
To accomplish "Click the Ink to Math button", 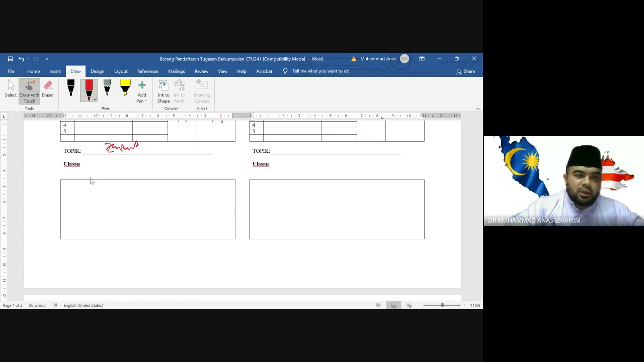I will click(179, 92).
